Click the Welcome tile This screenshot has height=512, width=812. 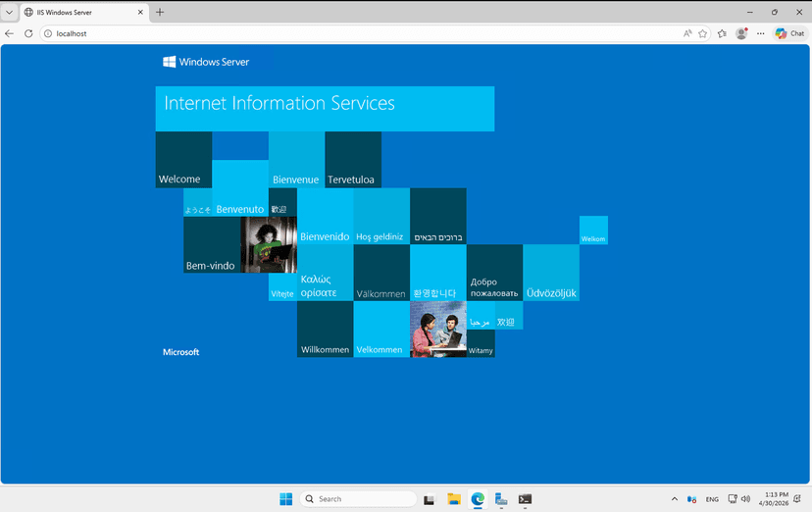point(183,160)
